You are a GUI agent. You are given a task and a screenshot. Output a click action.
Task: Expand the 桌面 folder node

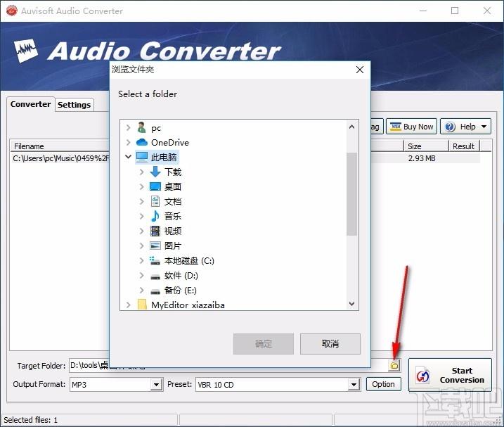142,186
